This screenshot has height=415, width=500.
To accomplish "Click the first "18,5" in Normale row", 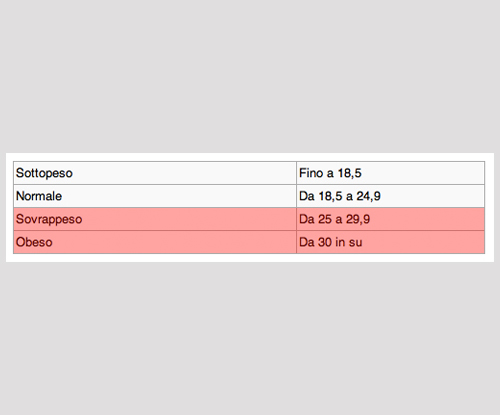I will point(330,196).
